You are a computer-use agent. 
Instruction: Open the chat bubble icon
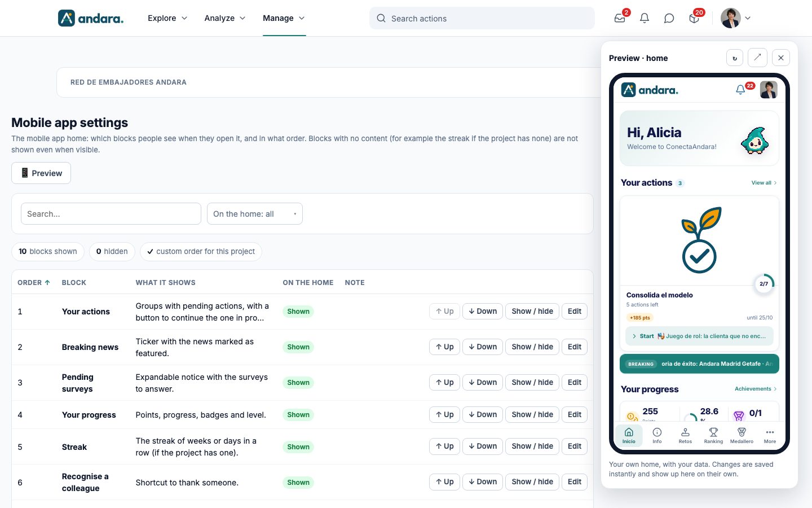669,18
